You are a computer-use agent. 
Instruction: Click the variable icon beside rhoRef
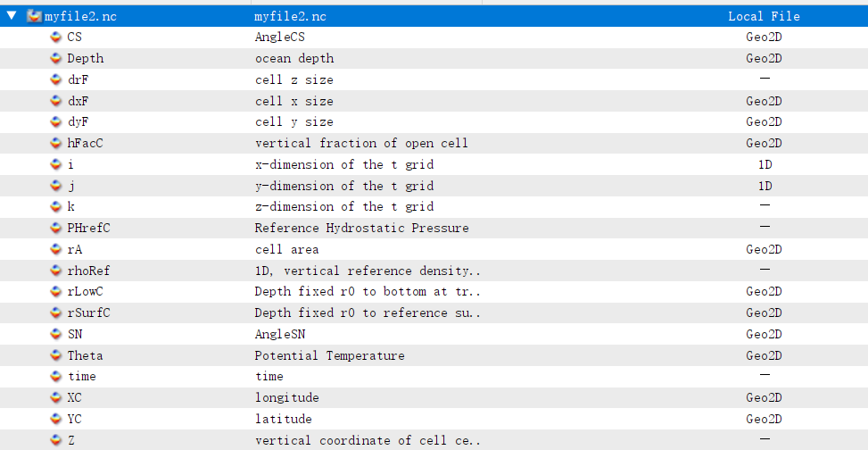point(56,271)
